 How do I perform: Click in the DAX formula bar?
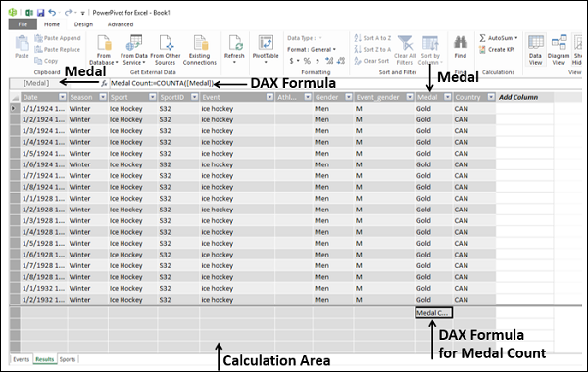(345, 83)
